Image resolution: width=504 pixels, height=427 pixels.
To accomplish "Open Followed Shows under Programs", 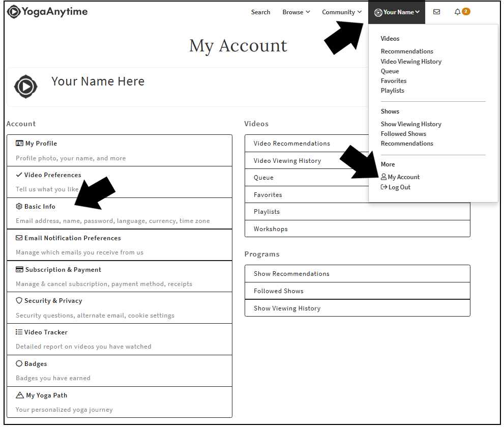I will pos(358,291).
